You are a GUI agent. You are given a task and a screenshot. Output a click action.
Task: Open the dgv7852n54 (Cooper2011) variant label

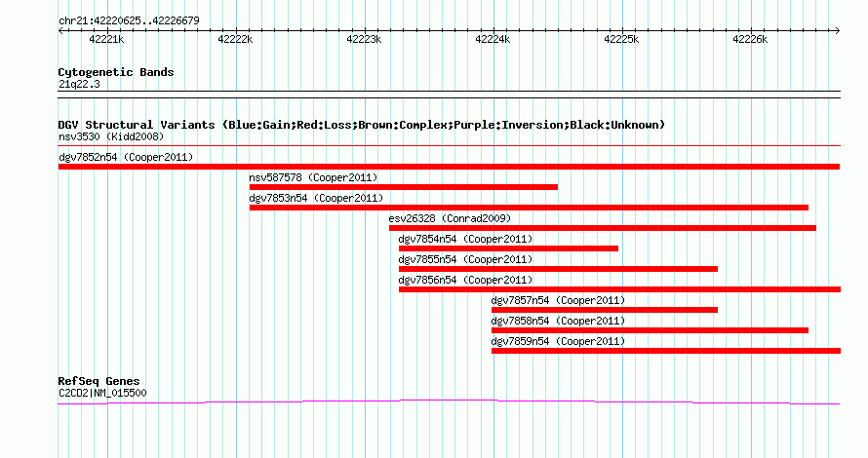click(x=126, y=157)
